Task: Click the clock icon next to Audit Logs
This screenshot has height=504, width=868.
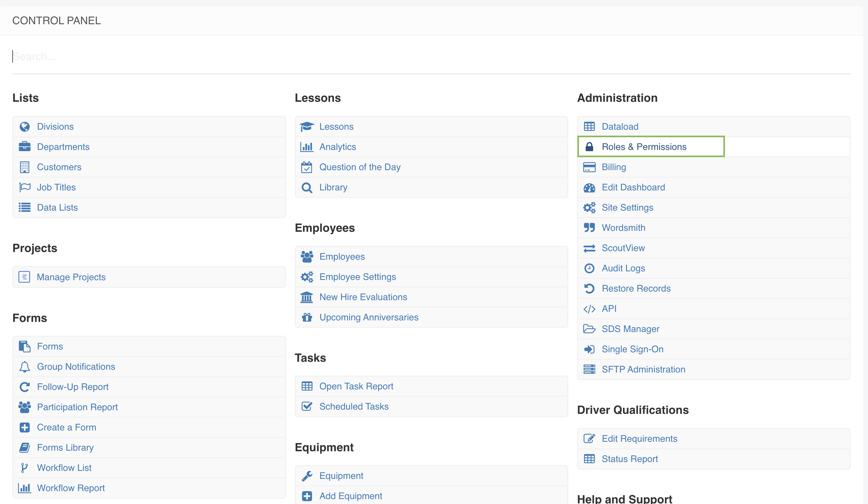Action: click(589, 268)
